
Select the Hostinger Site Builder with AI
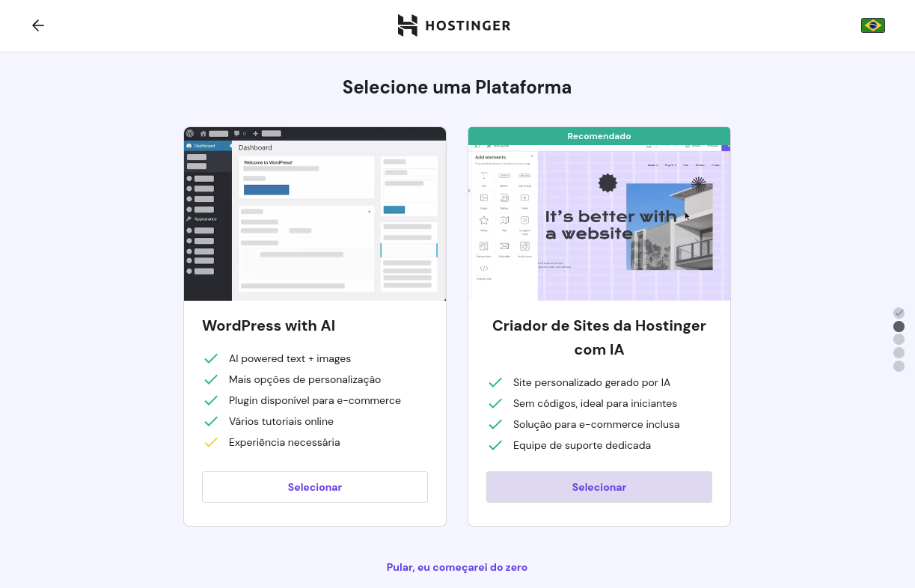pyautogui.click(x=599, y=487)
